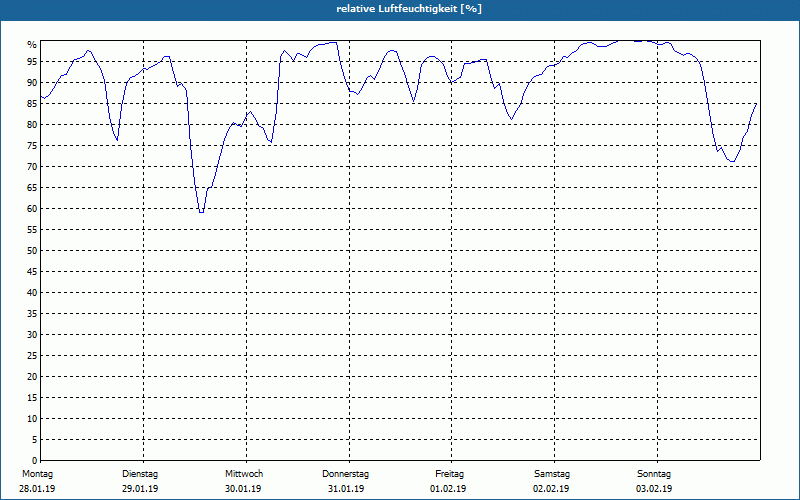Image resolution: width=800 pixels, height=500 pixels.
Task: Click the y-axis label '5'
Action: tap(35, 440)
